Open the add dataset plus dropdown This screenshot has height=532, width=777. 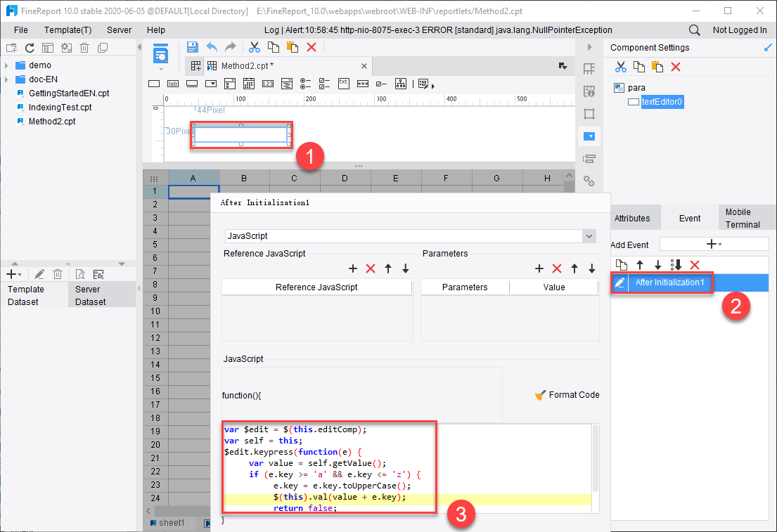tap(13, 274)
